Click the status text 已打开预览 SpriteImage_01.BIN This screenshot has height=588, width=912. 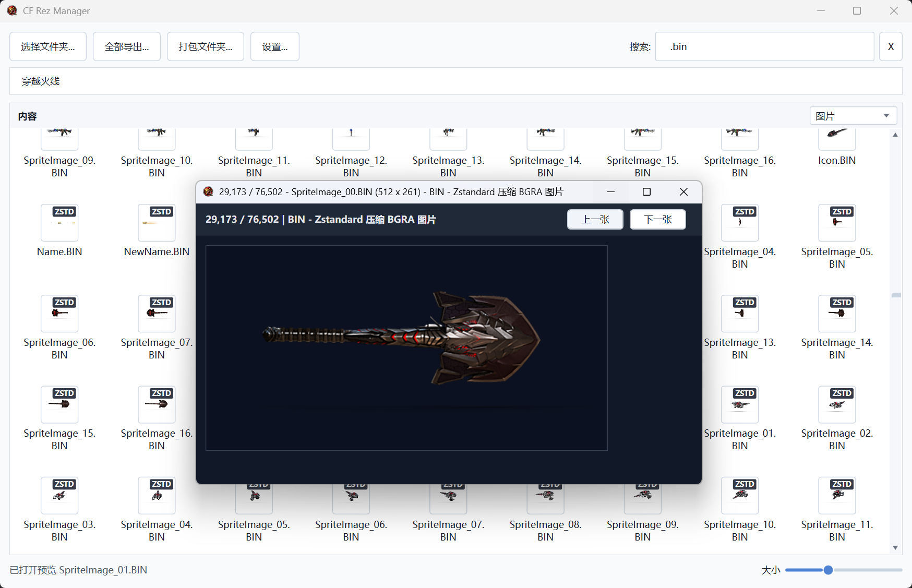pos(78,570)
